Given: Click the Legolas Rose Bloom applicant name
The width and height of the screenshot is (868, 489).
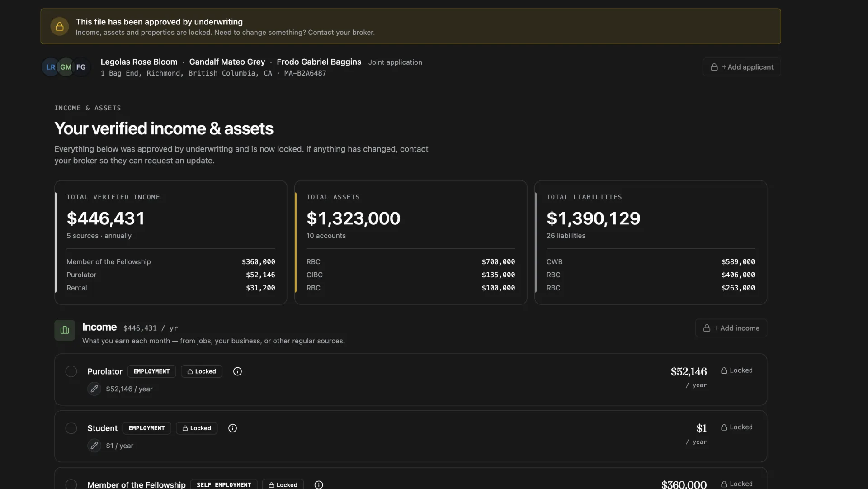Looking at the screenshot, I should [x=139, y=62].
